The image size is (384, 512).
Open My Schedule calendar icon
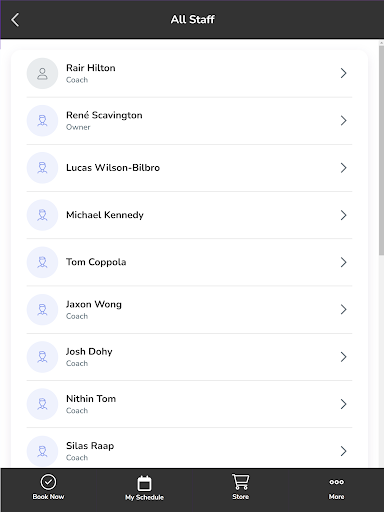[x=144, y=483]
